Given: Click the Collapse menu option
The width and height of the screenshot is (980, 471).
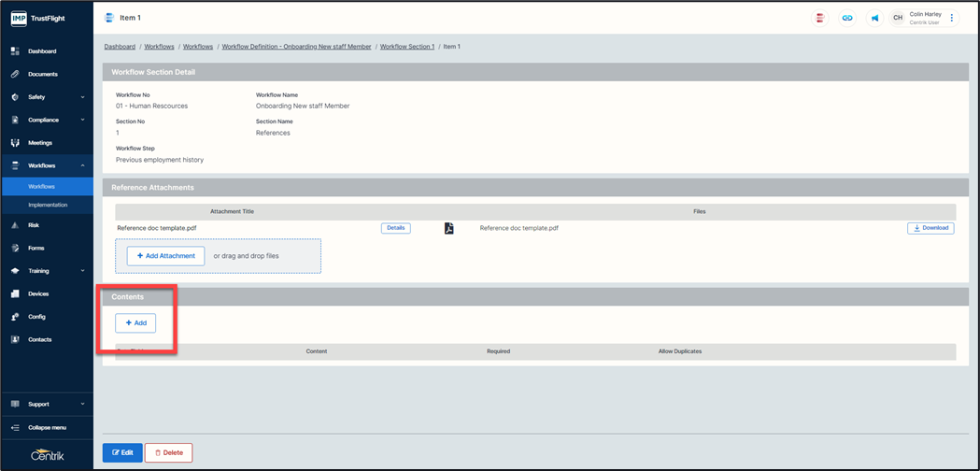Looking at the screenshot, I should (47, 427).
